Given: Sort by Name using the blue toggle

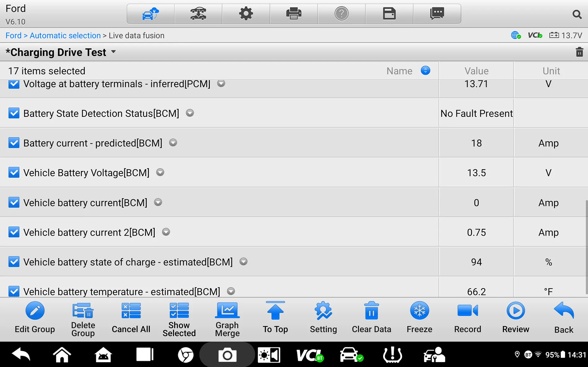Looking at the screenshot, I should point(426,70).
